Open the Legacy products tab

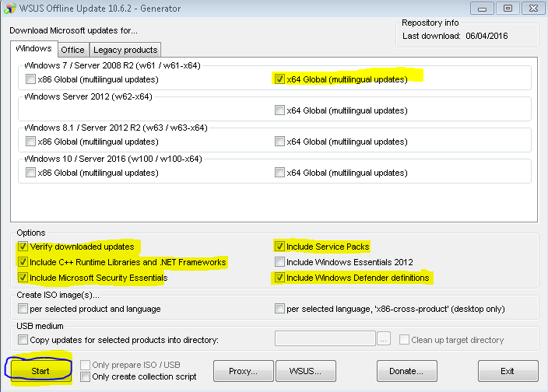pos(125,50)
